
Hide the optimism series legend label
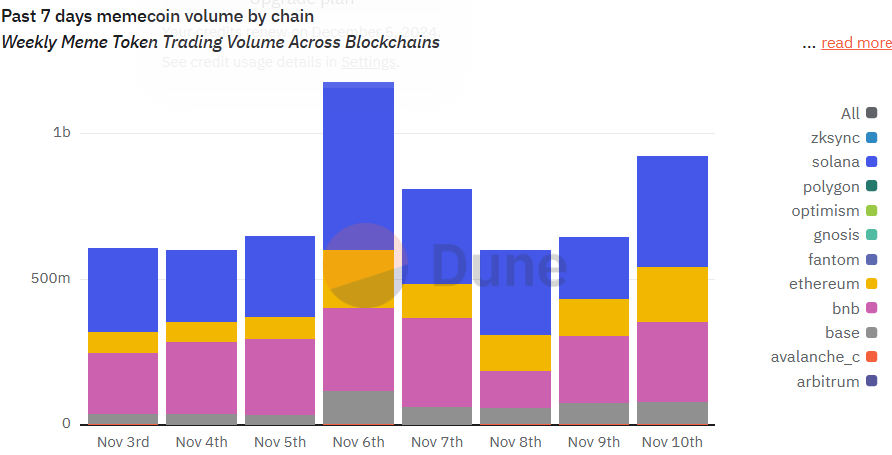click(825, 211)
